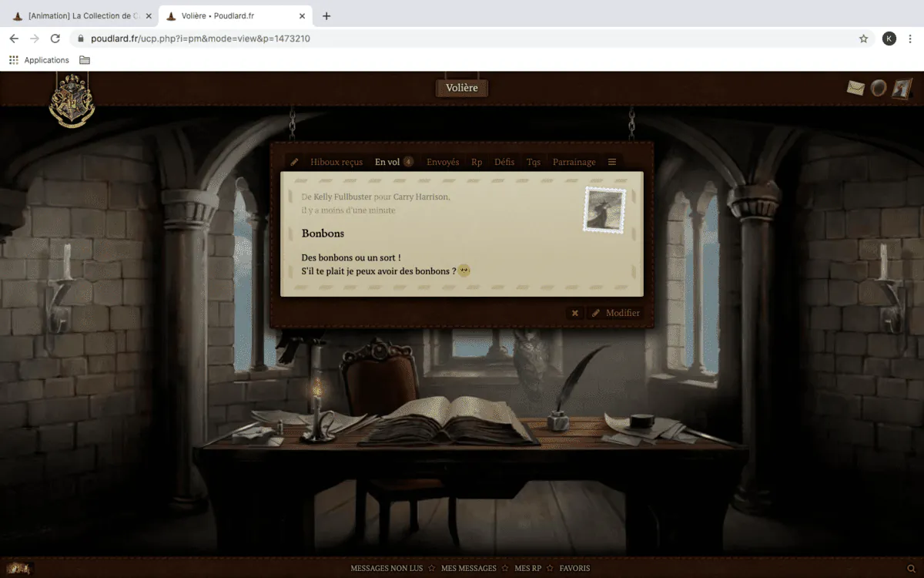Reload the page with refresh icon

tap(55, 39)
